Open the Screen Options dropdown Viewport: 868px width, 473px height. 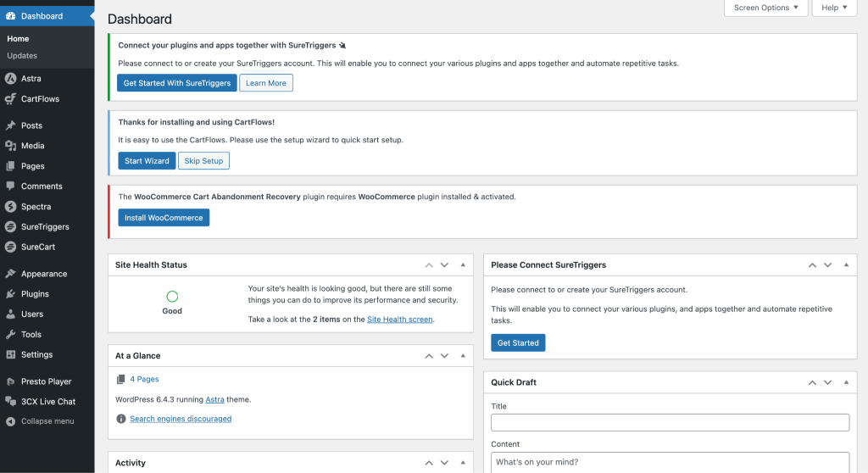tap(765, 8)
